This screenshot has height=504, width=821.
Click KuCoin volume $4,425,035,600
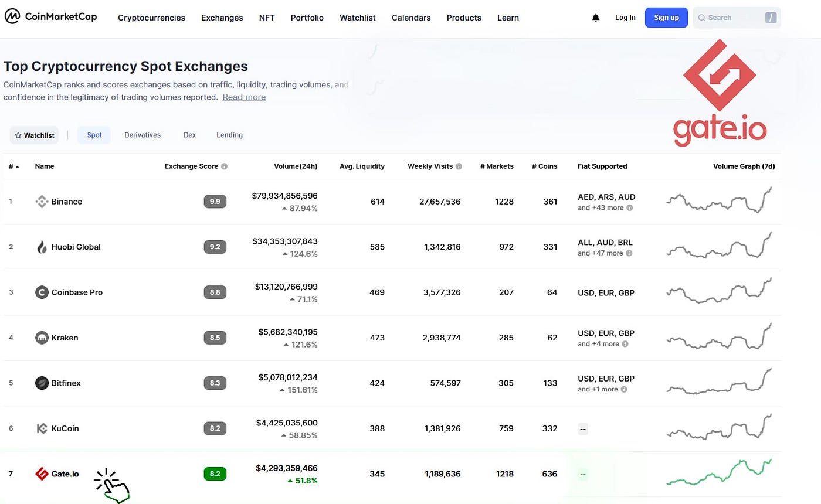(x=287, y=423)
